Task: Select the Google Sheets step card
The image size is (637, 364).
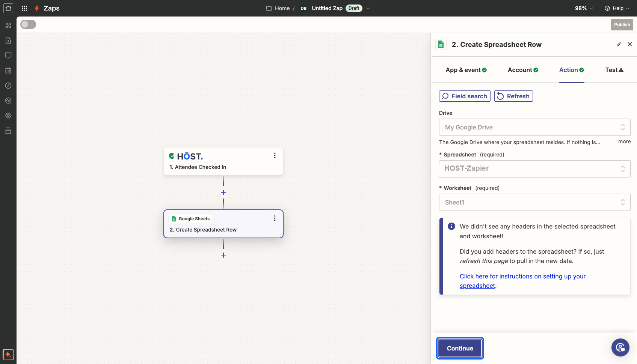Action: [223, 224]
